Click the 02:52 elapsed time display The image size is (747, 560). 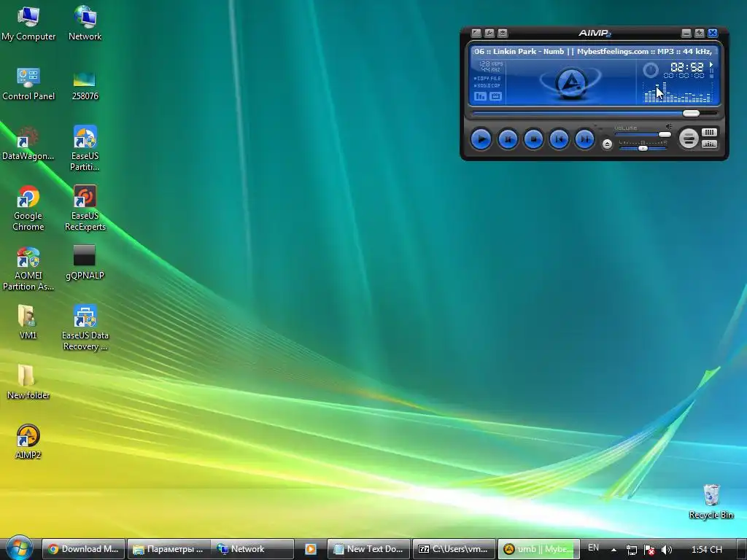click(x=686, y=67)
